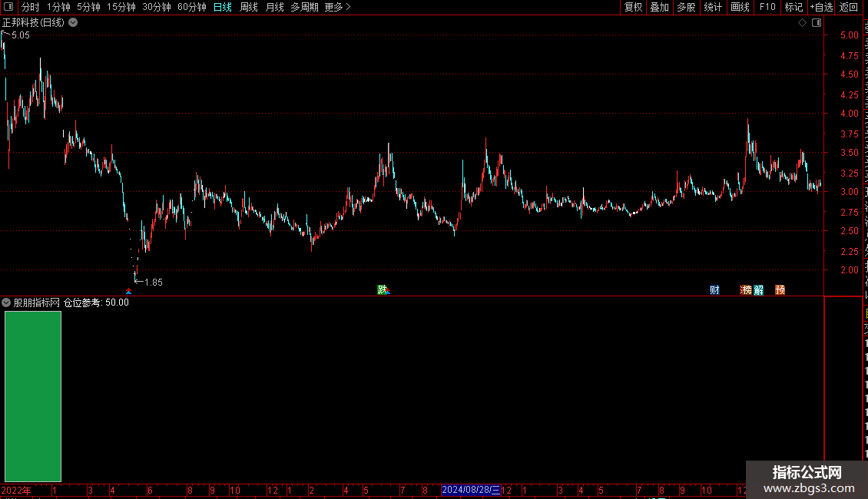
Task: Click the orange 榜 marker icon
Action: tap(746, 290)
